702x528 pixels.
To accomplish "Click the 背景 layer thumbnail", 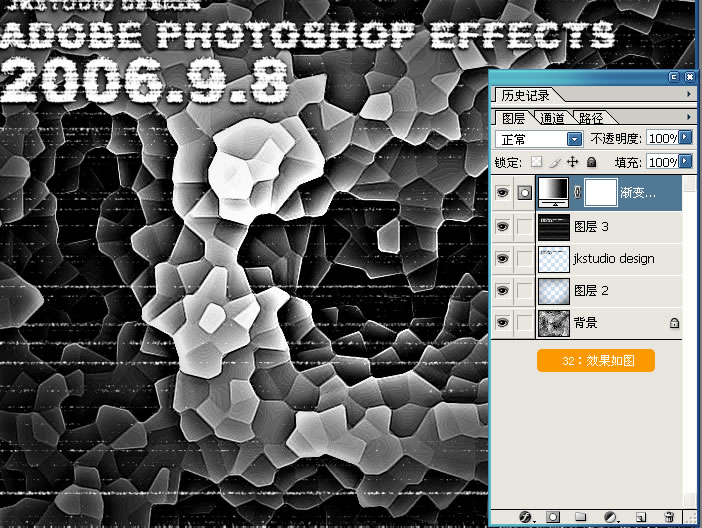I will click(x=554, y=323).
